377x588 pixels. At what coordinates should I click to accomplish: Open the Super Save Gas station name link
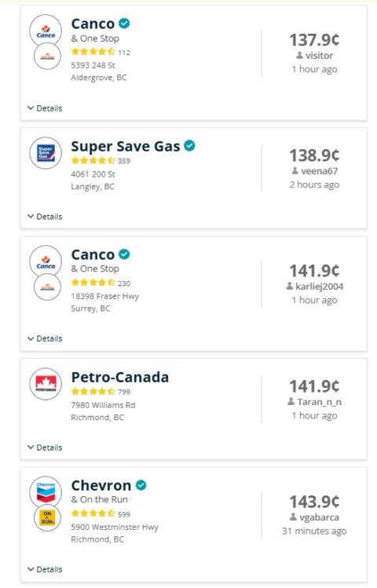[126, 146]
